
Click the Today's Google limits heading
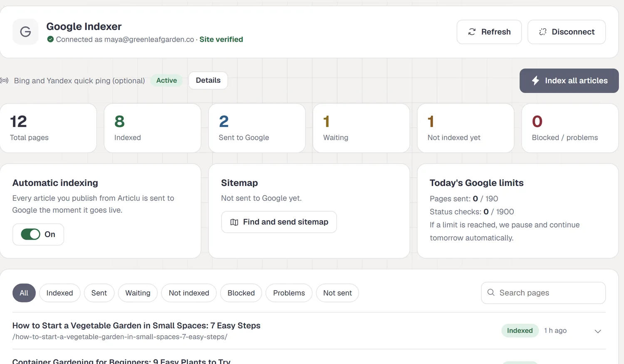477,183
